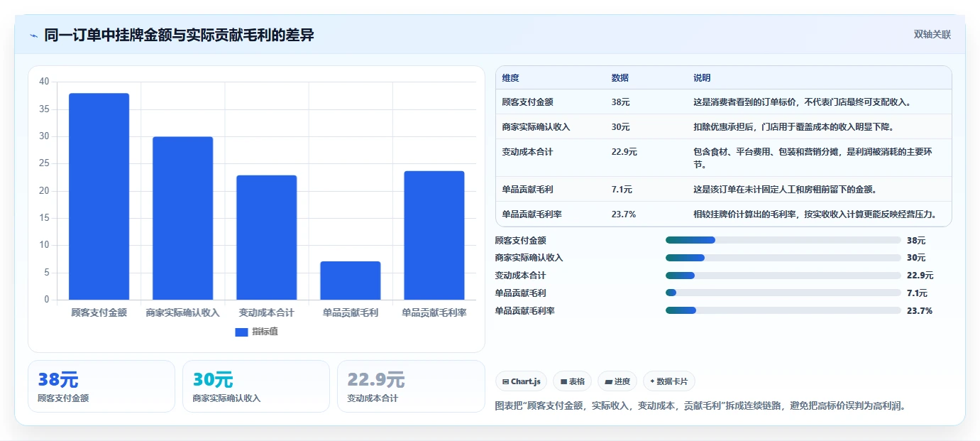
Task: Click the 40 tick on the chart y-axis
Action: click(44, 82)
